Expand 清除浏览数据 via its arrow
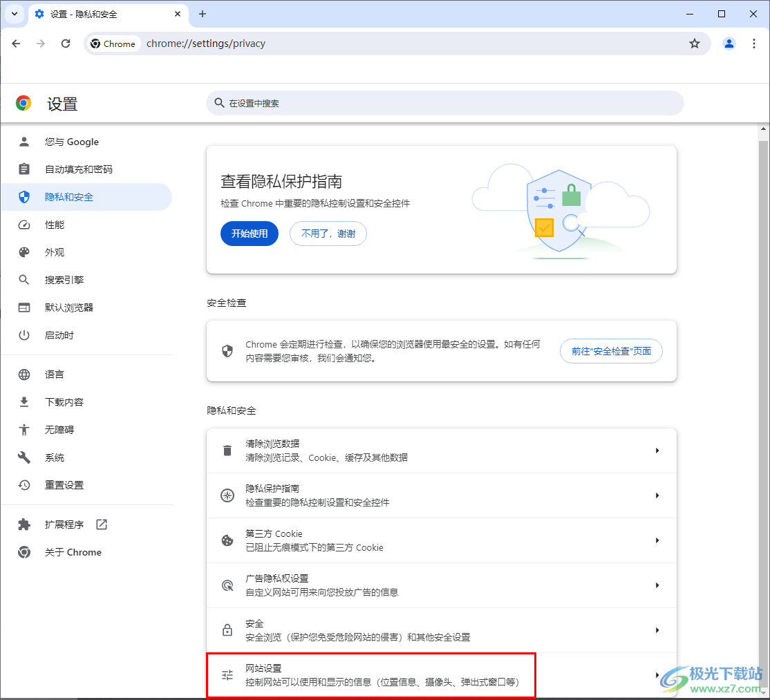Image resolution: width=770 pixels, height=700 pixels. click(x=657, y=451)
